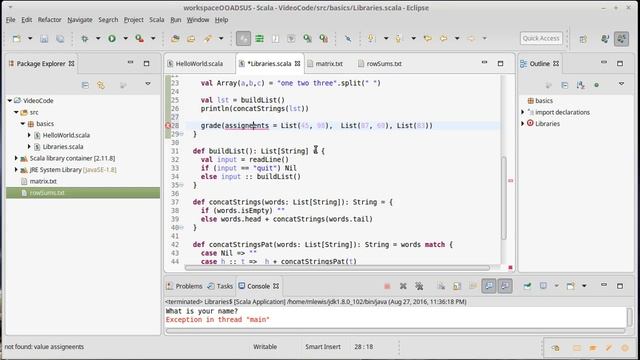The image size is (640, 360).
Task: Click the New file wizard icon
Action: [x=17, y=39]
